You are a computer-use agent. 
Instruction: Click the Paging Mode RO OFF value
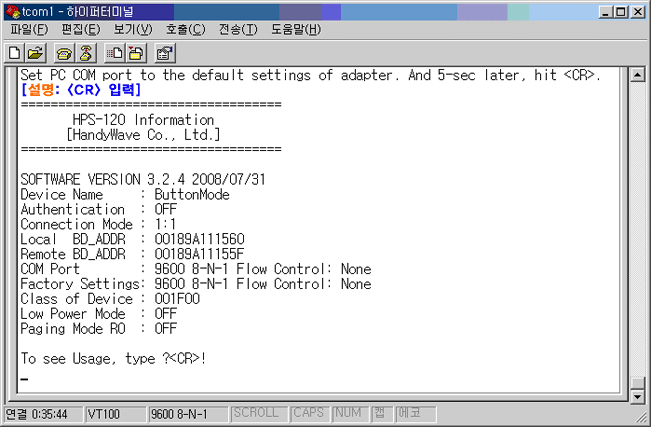coord(166,329)
